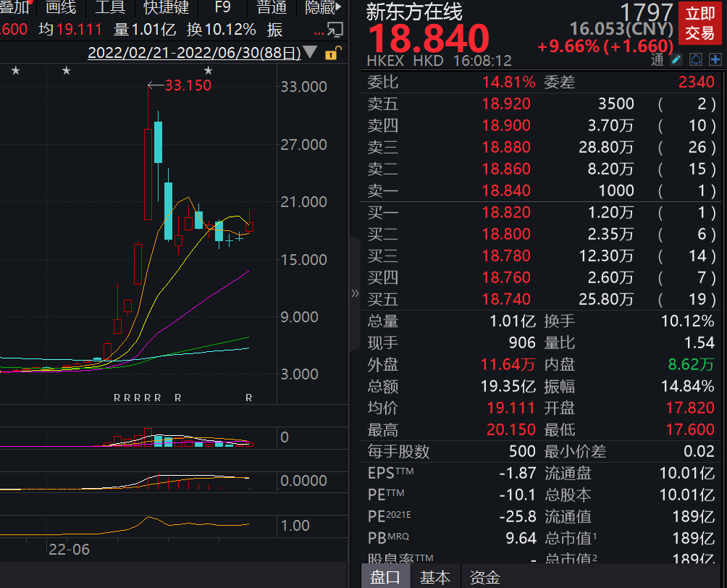
Task: Click the 换手 value 10.12% in side panel
Action: point(688,321)
